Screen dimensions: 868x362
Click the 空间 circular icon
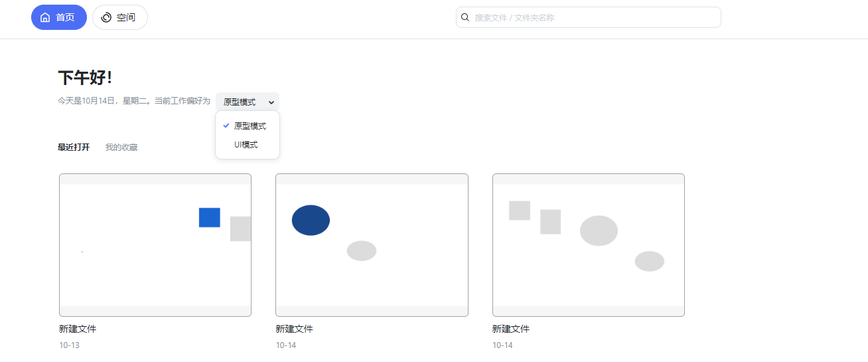coord(106,17)
